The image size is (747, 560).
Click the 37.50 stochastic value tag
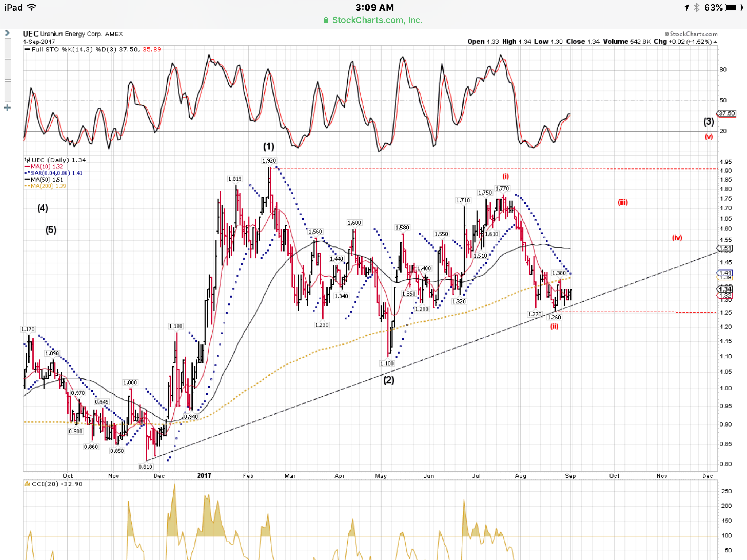(x=727, y=113)
